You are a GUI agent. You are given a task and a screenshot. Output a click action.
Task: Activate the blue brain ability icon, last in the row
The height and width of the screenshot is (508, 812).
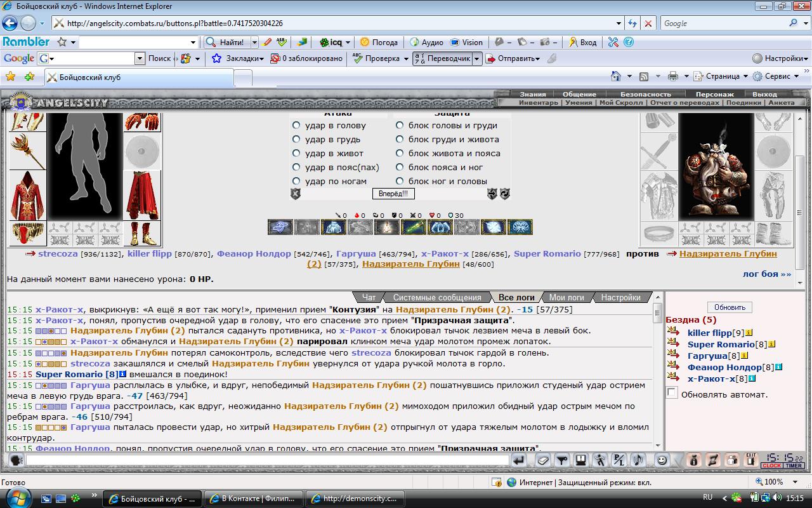click(x=520, y=227)
